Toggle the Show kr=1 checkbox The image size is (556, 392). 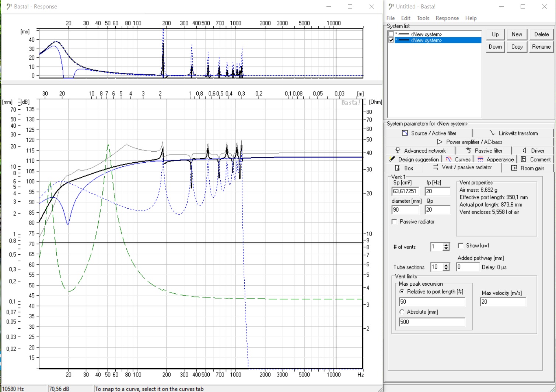[461, 246]
